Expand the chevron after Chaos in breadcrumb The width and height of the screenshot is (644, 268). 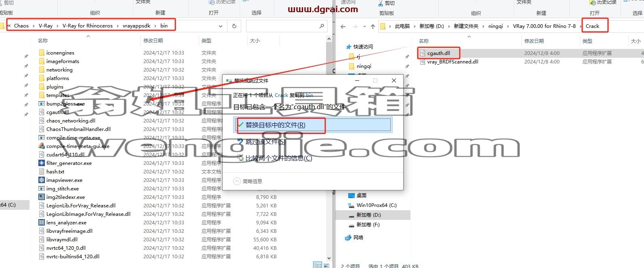[34, 26]
